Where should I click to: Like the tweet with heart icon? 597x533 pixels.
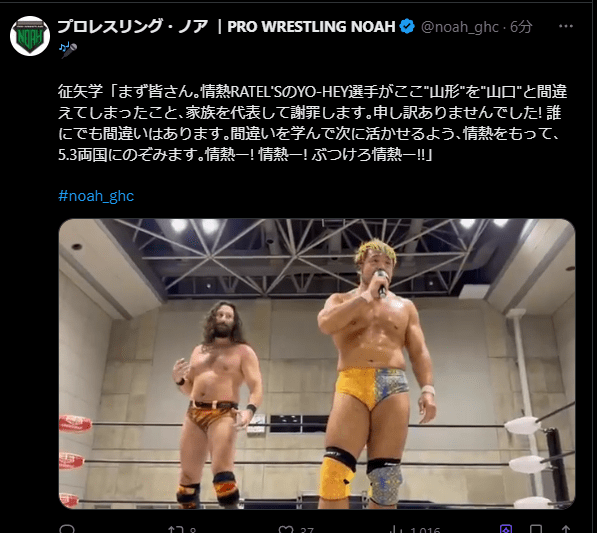(x=286, y=530)
